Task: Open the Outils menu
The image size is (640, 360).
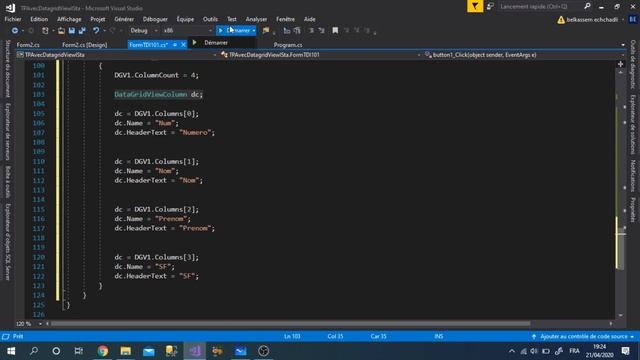Action: [210, 19]
